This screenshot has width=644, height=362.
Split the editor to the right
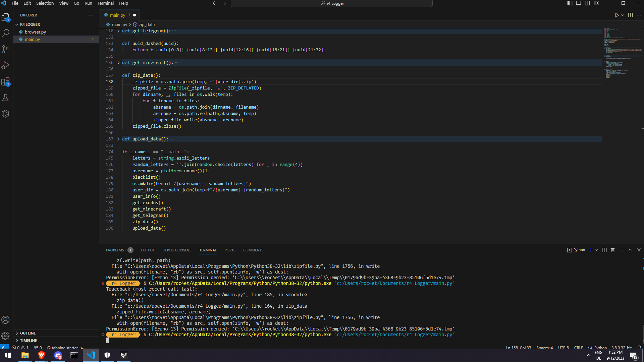630,15
